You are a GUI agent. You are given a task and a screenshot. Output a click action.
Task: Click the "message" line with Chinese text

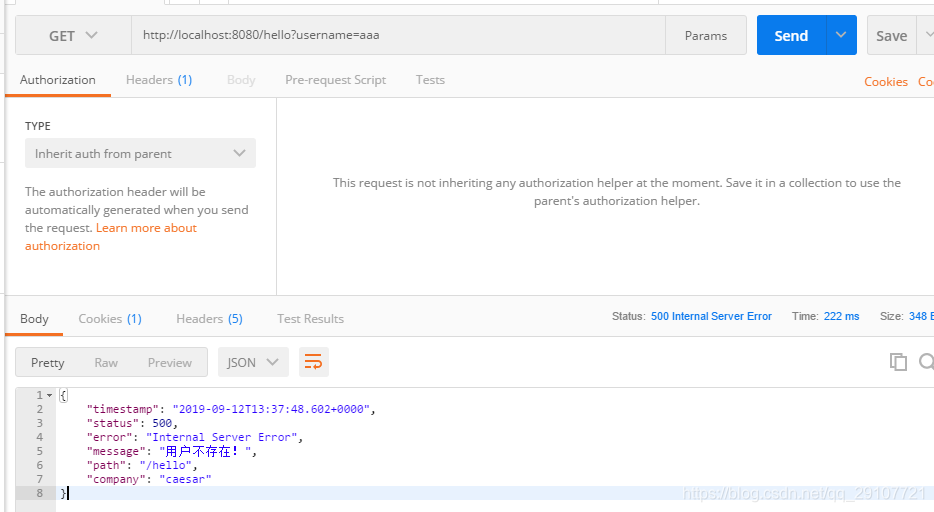172,451
